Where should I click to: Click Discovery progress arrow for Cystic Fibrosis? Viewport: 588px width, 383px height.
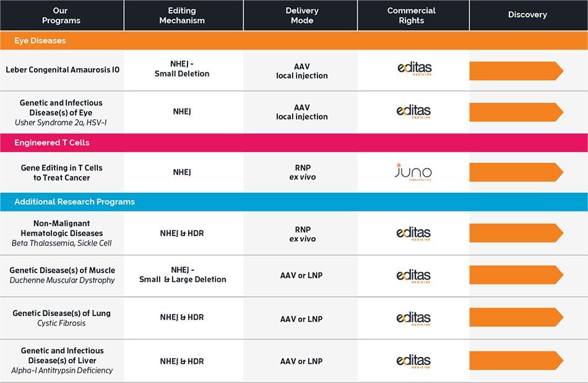(x=516, y=317)
